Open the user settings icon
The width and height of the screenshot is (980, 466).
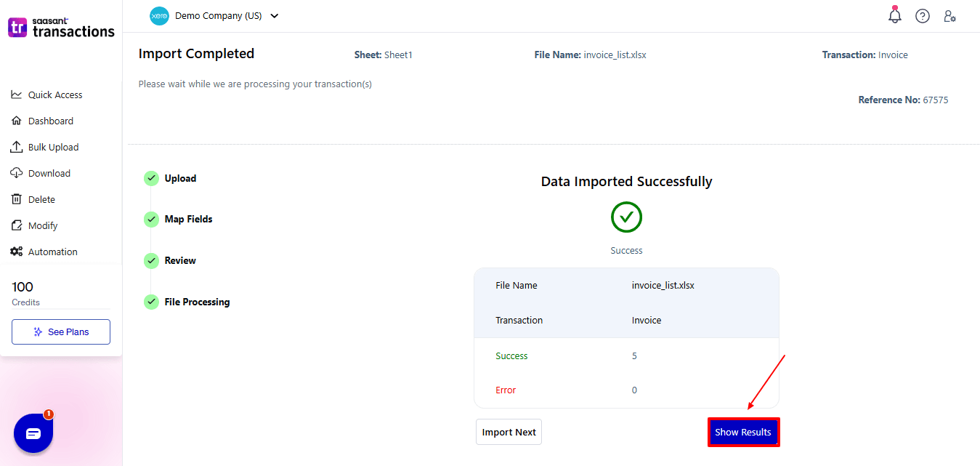click(949, 16)
